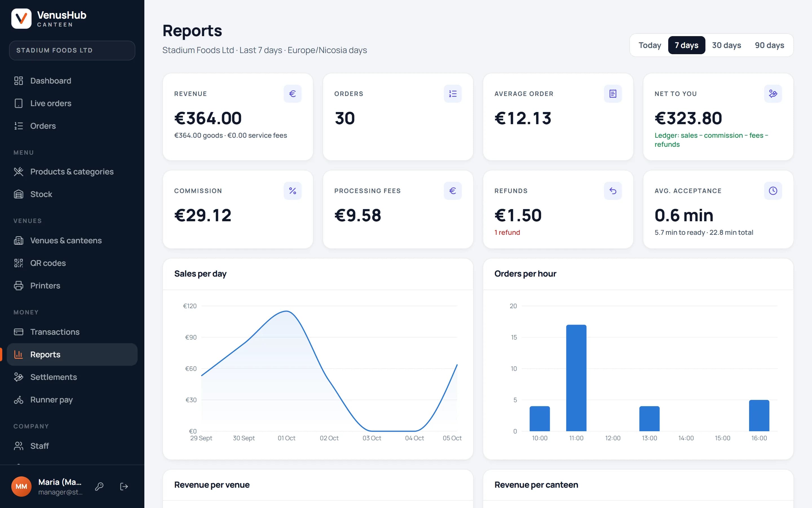Click the €364.00 revenue value
The image size is (812, 508).
pos(208,118)
